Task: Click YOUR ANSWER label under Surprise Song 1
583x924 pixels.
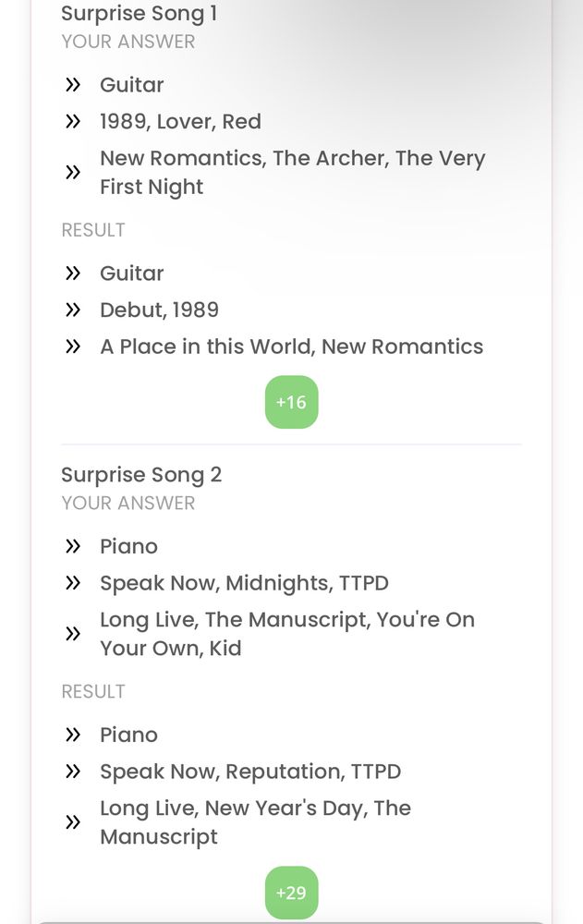Action: [128, 42]
